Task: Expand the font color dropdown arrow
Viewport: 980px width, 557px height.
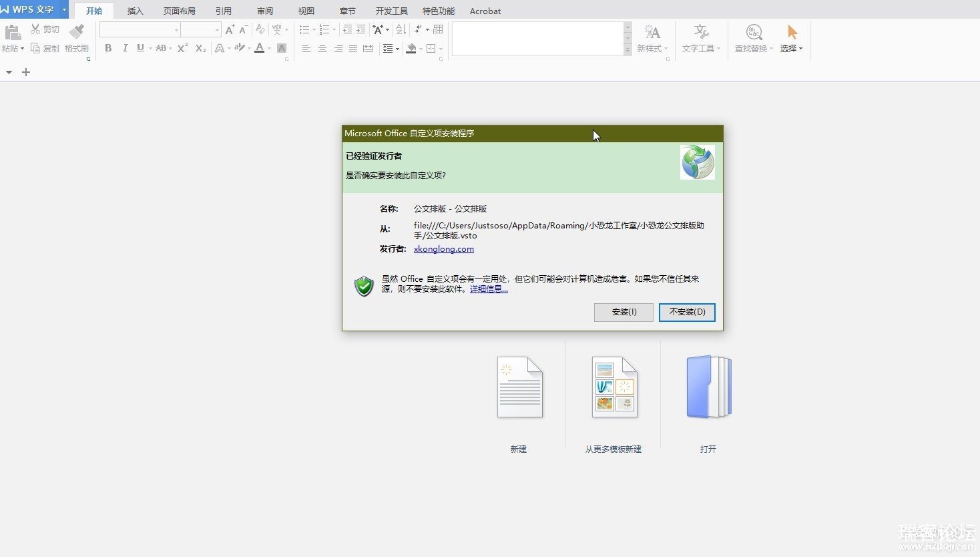Action: point(270,49)
